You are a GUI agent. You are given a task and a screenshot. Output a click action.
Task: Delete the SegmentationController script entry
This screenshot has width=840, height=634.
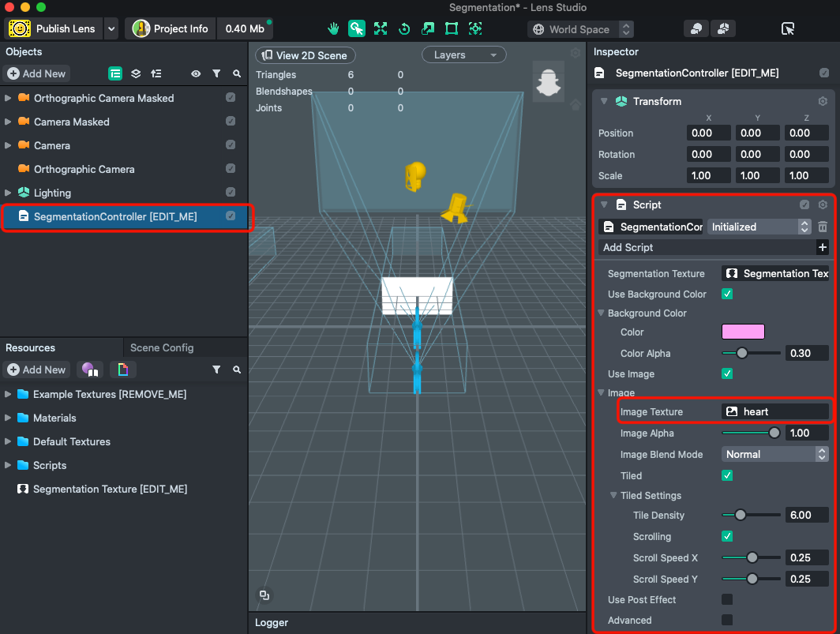click(x=823, y=227)
